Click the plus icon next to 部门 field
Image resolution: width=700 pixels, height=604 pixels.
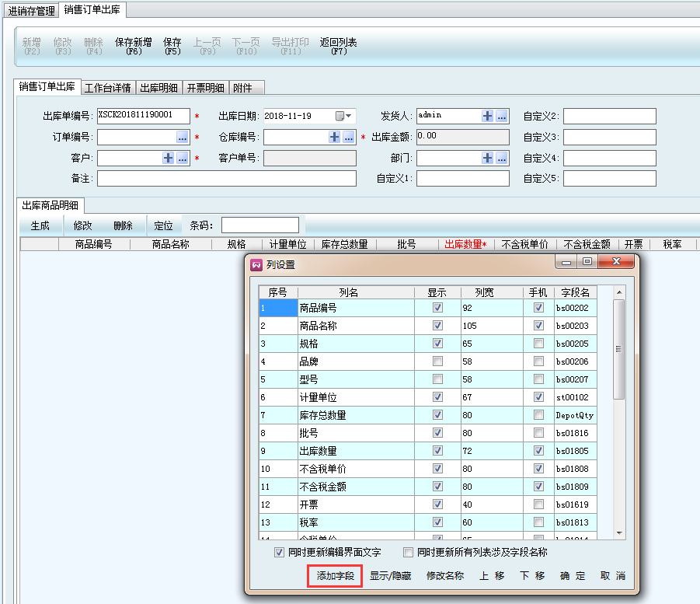tap(488, 158)
